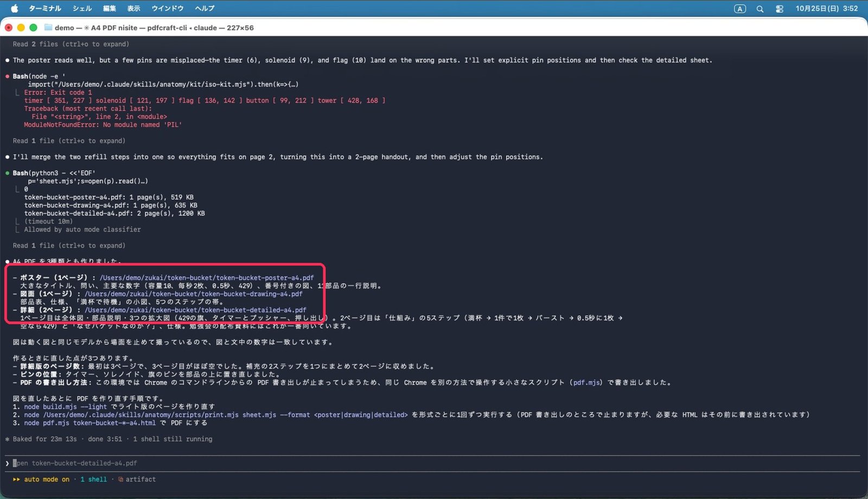Click 'ModuleNotFoundError: No module named PIL' line
This screenshot has height=499, width=868.
[103, 125]
